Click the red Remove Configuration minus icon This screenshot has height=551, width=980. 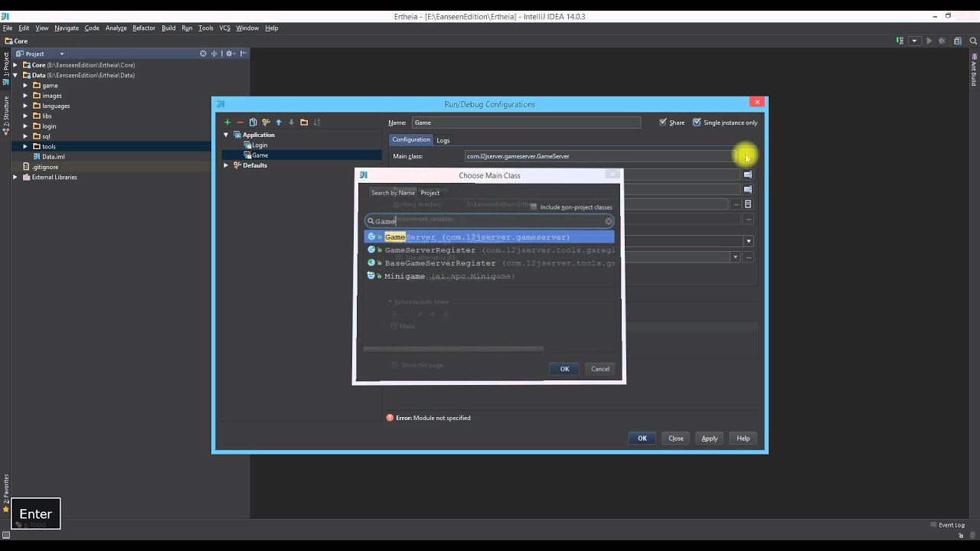pos(240,122)
